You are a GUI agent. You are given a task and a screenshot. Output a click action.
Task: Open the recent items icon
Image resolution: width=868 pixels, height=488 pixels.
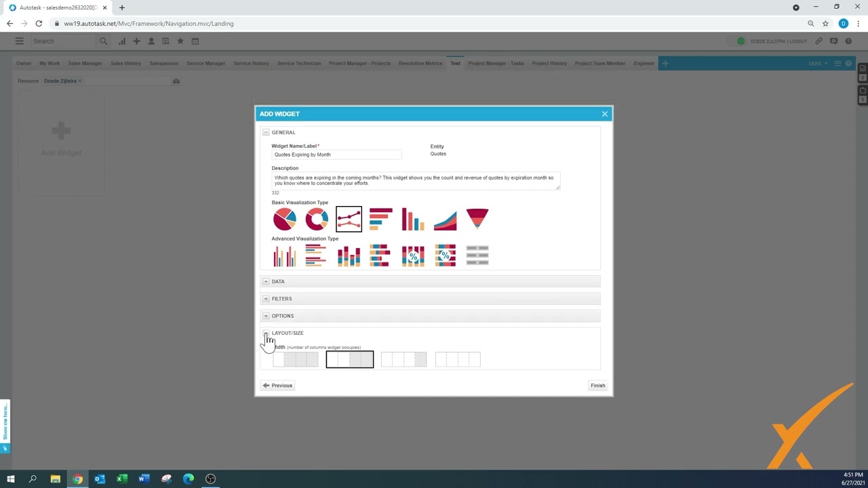(x=165, y=41)
